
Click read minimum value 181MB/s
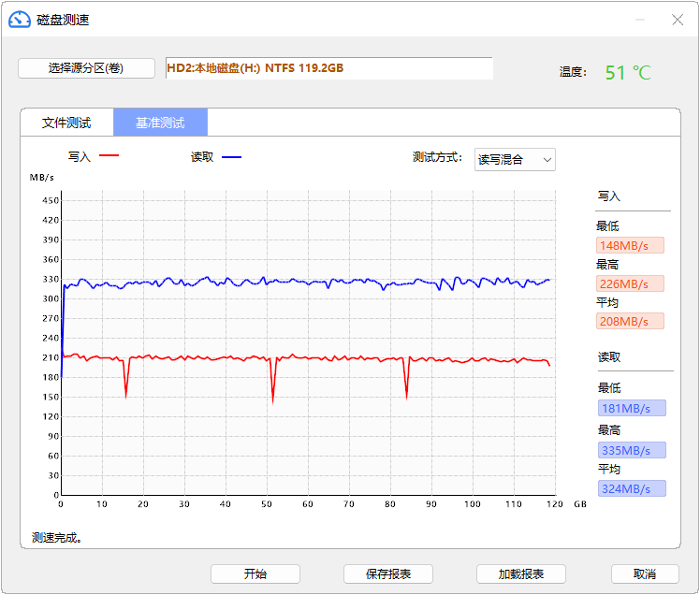[x=632, y=408]
